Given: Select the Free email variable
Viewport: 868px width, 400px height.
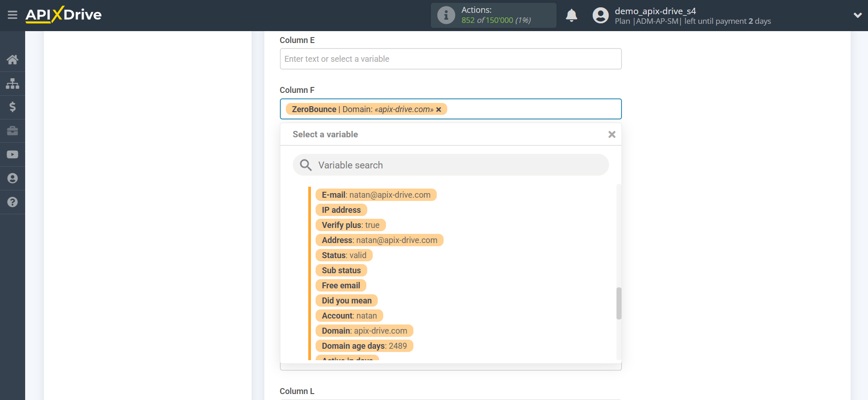Looking at the screenshot, I should (341, 286).
